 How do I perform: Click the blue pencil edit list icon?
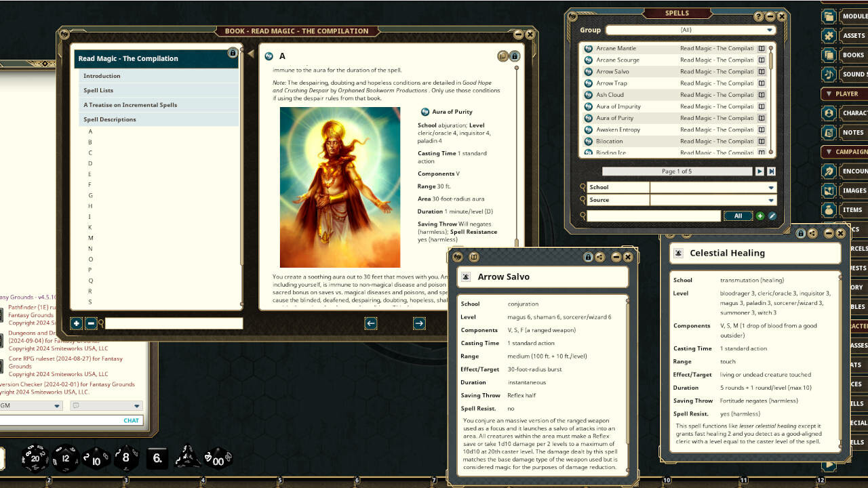tap(772, 216)
